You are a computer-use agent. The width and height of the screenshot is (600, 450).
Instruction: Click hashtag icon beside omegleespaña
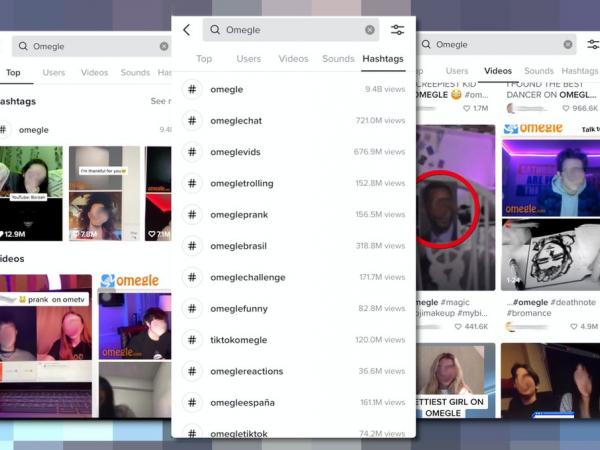coord(192,403)
